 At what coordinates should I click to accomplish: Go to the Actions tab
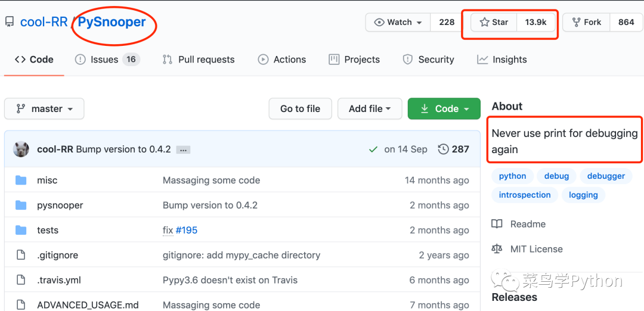click(281, 60)
